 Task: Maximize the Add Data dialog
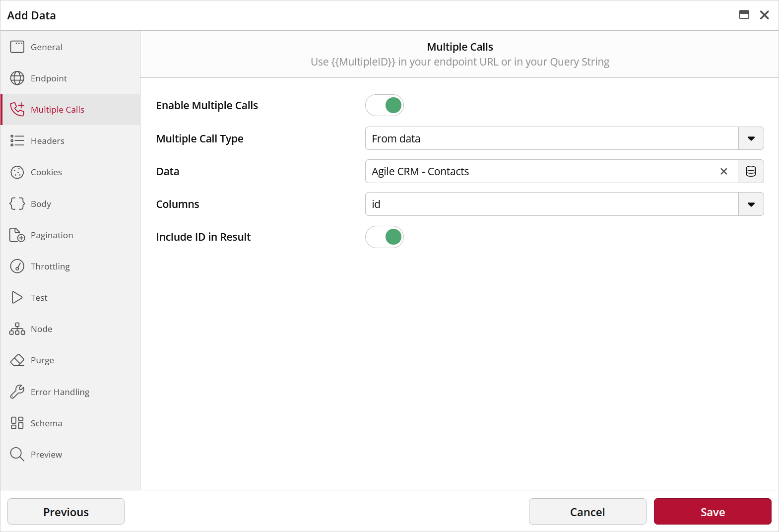tap(744, 15)
